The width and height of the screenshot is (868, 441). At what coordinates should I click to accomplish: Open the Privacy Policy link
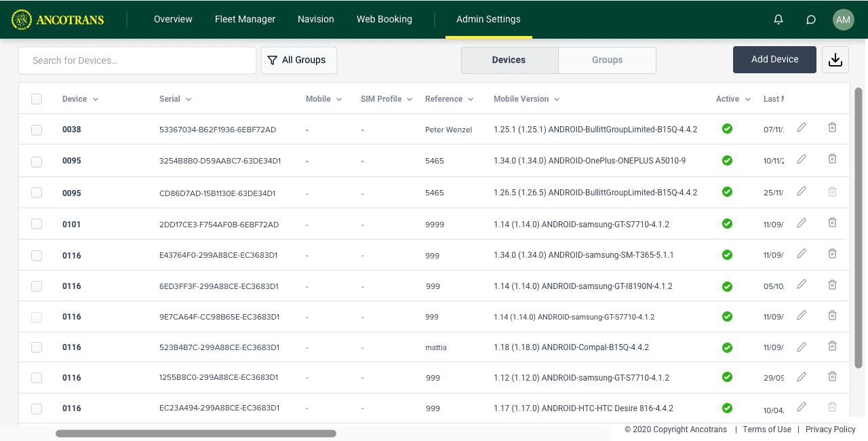831,429
